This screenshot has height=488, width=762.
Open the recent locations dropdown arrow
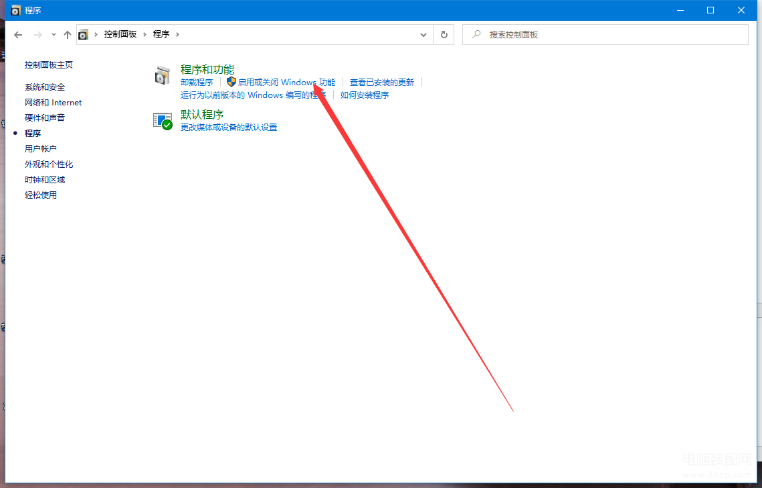(53, 35)
